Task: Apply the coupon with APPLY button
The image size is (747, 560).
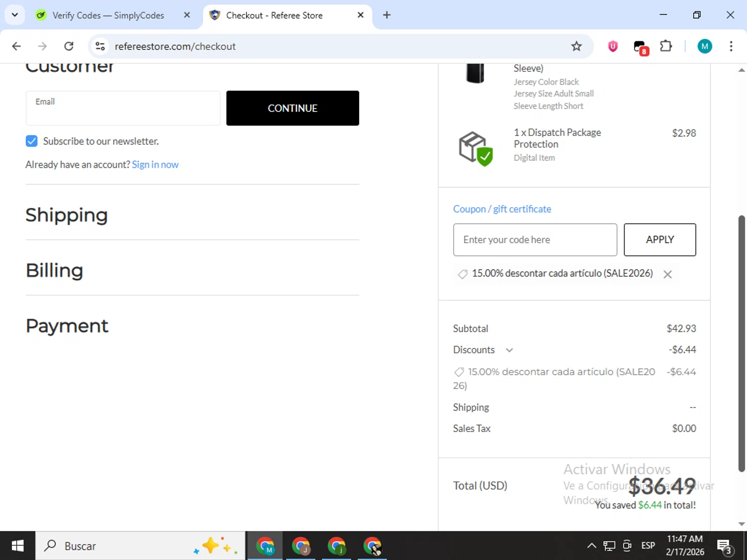Action: pos(660,239)
